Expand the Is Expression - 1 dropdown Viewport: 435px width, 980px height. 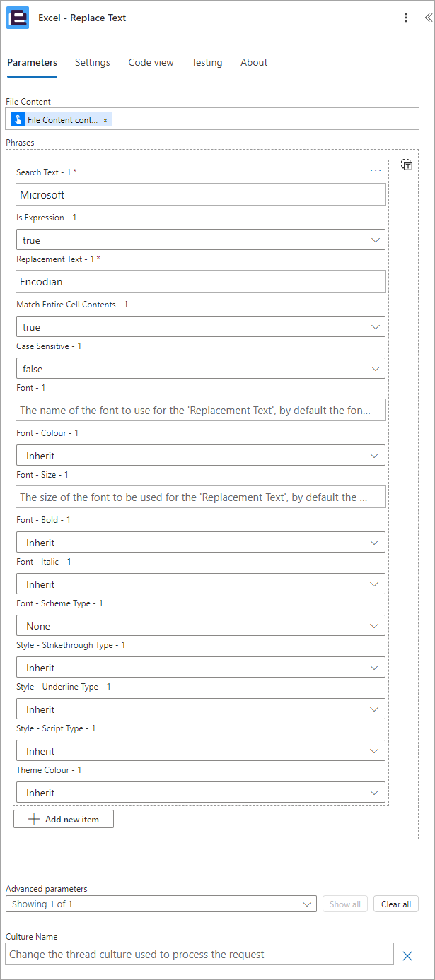(201, 240)
